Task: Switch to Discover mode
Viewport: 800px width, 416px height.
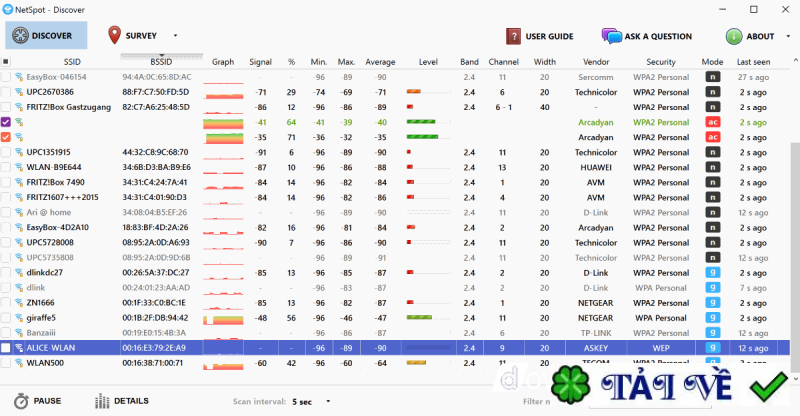Action: tap(46, 36)
